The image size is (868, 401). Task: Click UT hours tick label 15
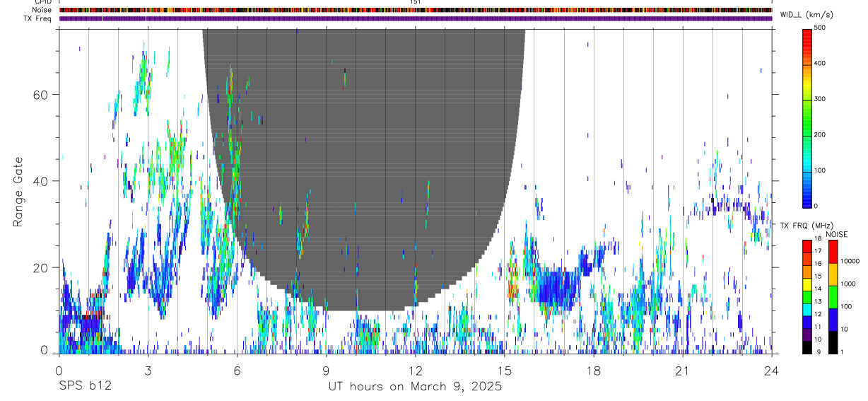point(504,370)
